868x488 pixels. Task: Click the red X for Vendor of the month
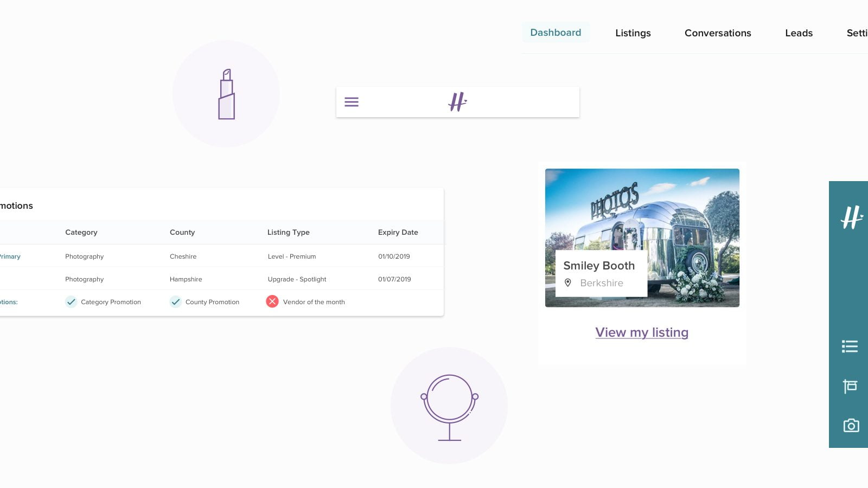[272, 301]
